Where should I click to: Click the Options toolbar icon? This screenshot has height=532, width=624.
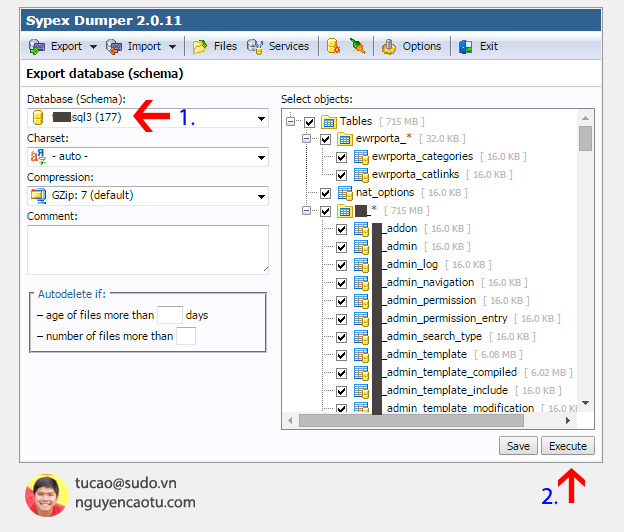pos(389,47)
